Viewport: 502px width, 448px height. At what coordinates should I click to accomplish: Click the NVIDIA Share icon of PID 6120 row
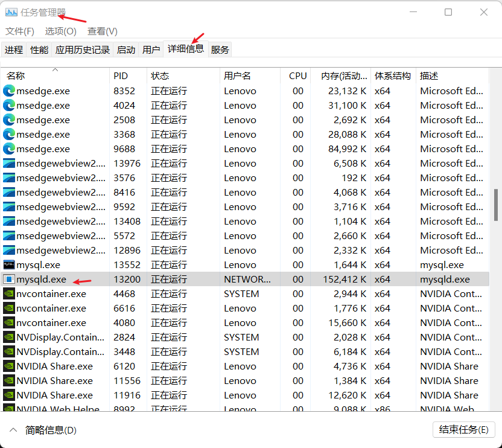pos(9,366)
